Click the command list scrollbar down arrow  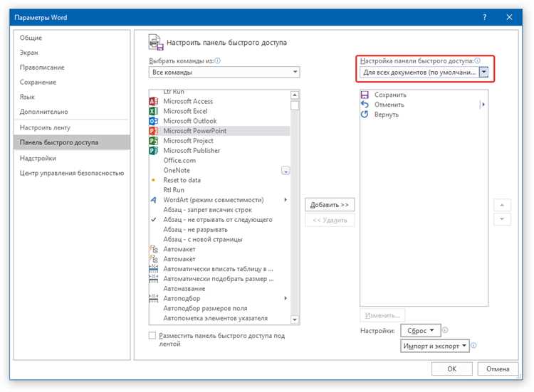click(x=295, y=319)
